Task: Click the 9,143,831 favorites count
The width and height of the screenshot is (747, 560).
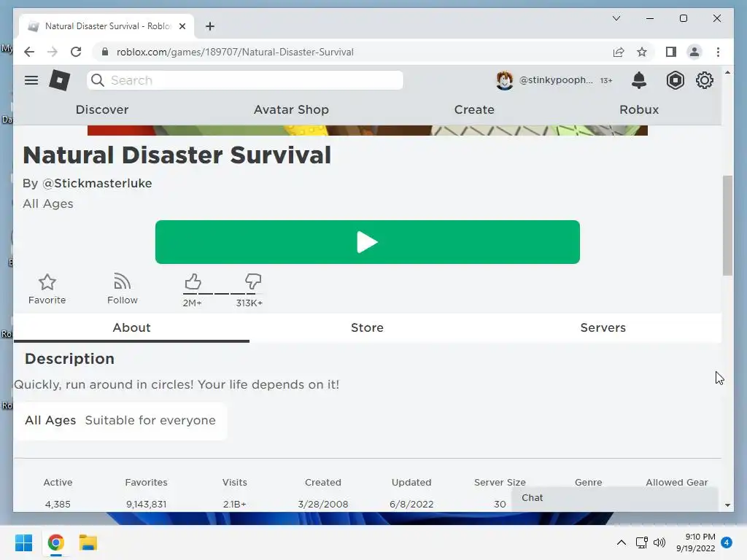Action: (146, 504)
